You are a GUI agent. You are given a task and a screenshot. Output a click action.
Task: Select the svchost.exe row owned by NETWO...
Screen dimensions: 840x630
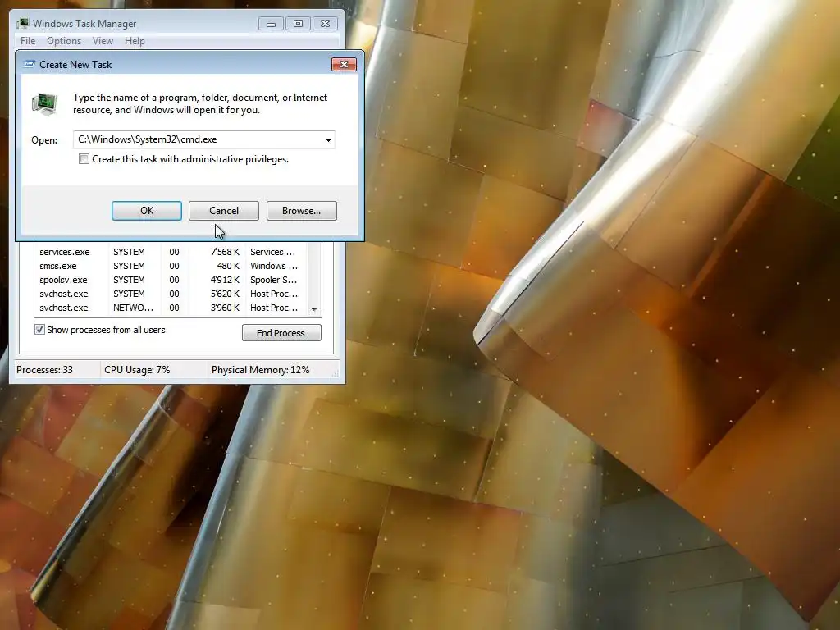pyautogui.click(x=171, y=308)
